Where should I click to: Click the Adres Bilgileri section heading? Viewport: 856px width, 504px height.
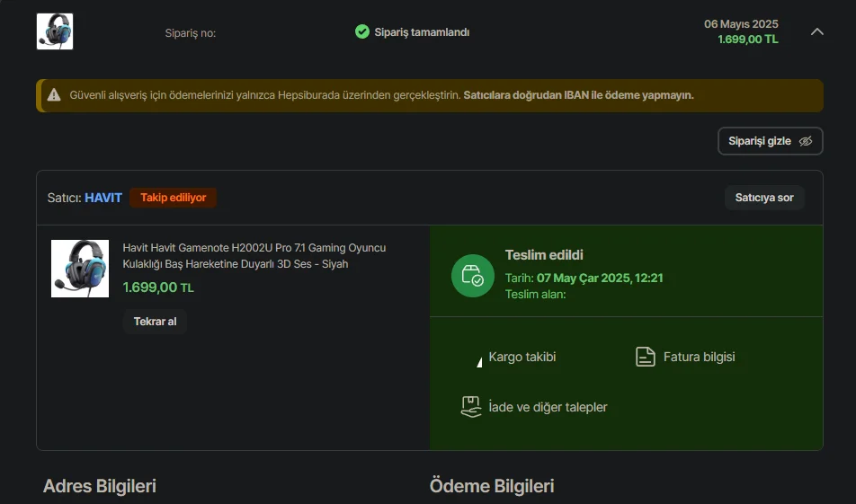99,485
